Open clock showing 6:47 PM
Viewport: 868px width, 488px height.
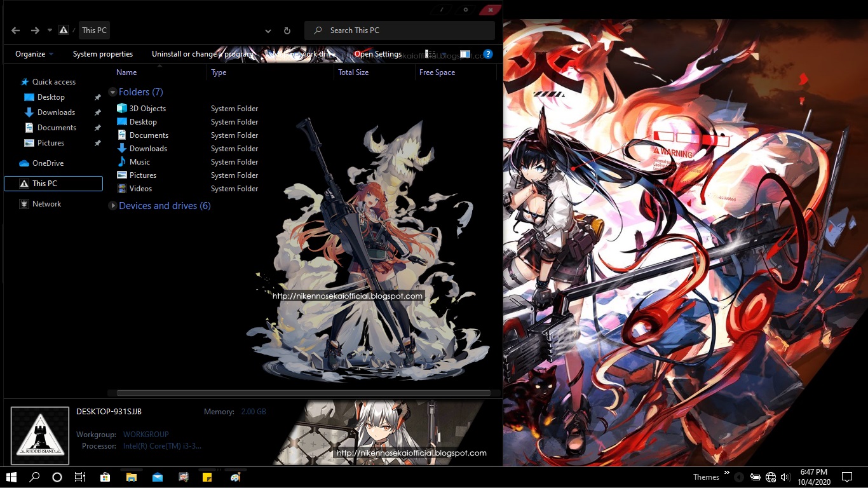(x=813, y=477)
